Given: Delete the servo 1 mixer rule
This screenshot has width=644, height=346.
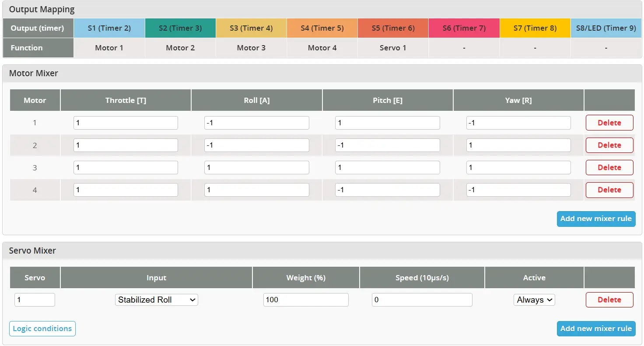Looking at the screenshot, I should pyautogui.click(x=609, y=300).
